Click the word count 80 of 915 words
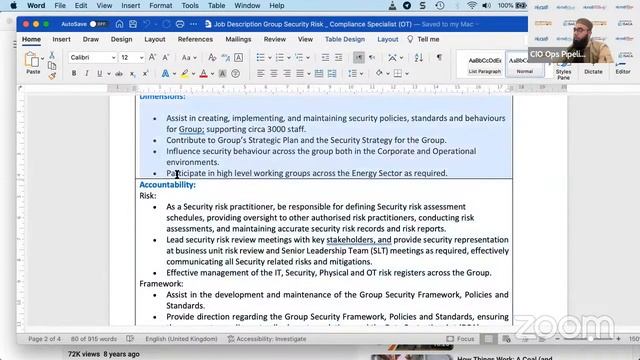Screen dimensions: 640x360 [x=93, y=339]
